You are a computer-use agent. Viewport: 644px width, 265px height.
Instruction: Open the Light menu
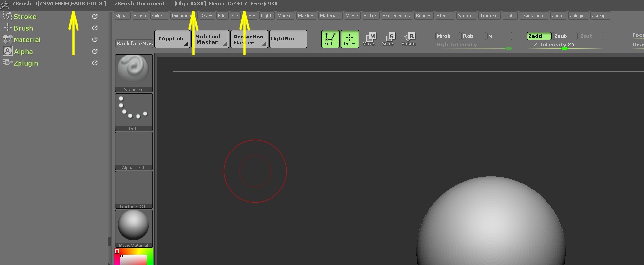click(266, 16)
